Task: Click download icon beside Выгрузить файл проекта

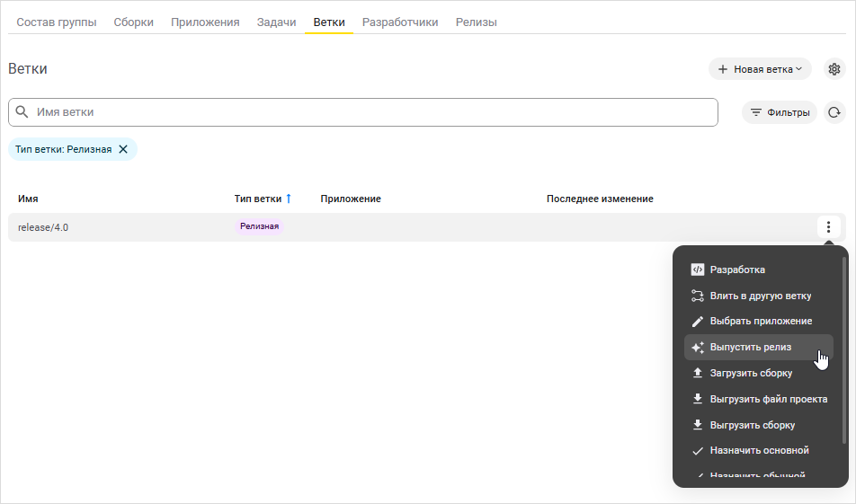Action: (x=697, y=399)
